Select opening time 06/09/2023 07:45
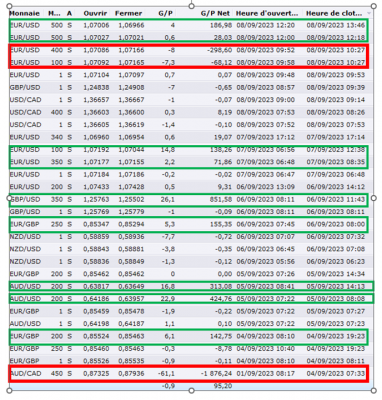 [x=266, y=224]
